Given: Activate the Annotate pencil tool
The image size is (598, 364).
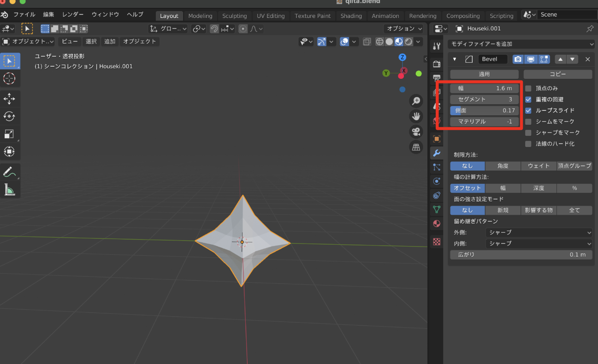Looking at the screenshot, I should 10,172.
